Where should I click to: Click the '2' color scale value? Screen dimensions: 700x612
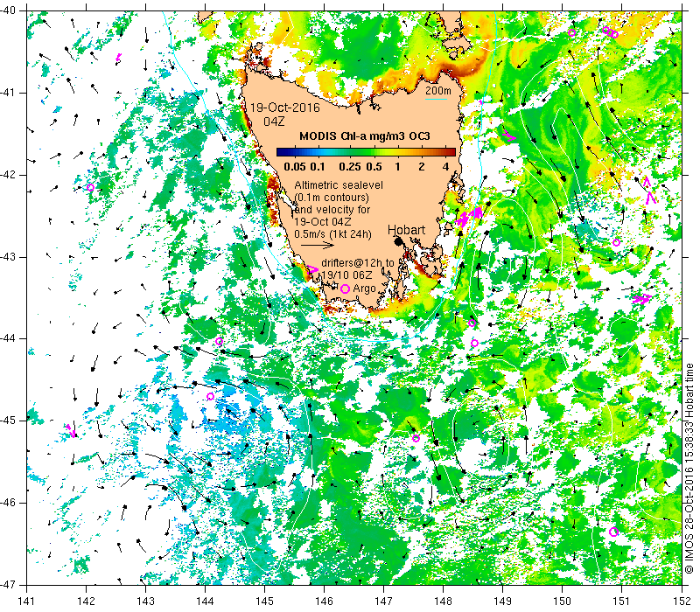pos(422,167)
